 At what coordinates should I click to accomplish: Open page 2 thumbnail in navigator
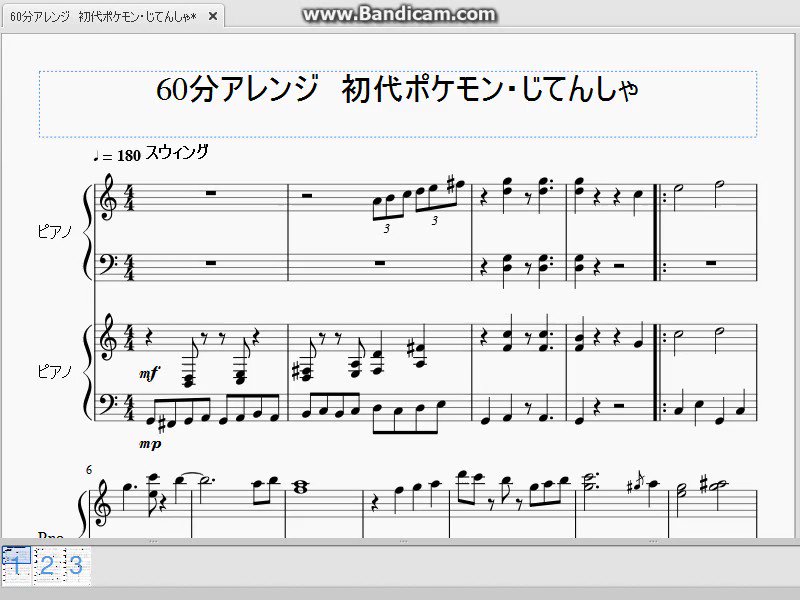pyautogui.click(x=47, y=565)
